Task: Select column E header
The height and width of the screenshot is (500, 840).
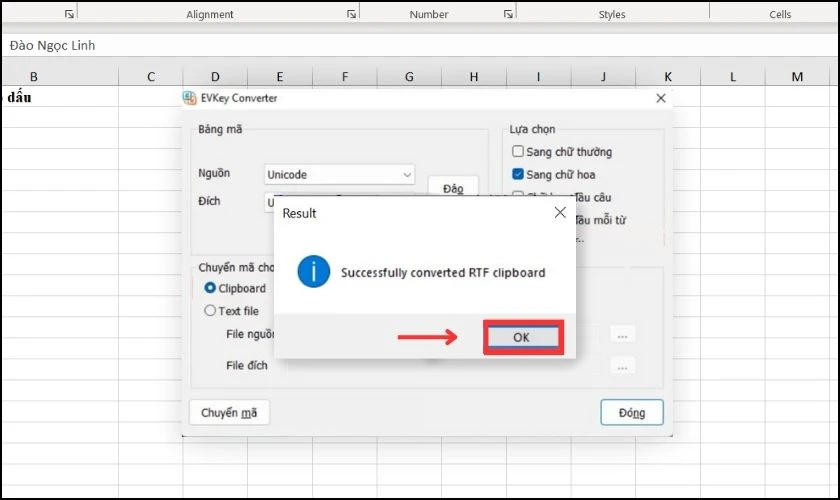Action: [280, 77]
